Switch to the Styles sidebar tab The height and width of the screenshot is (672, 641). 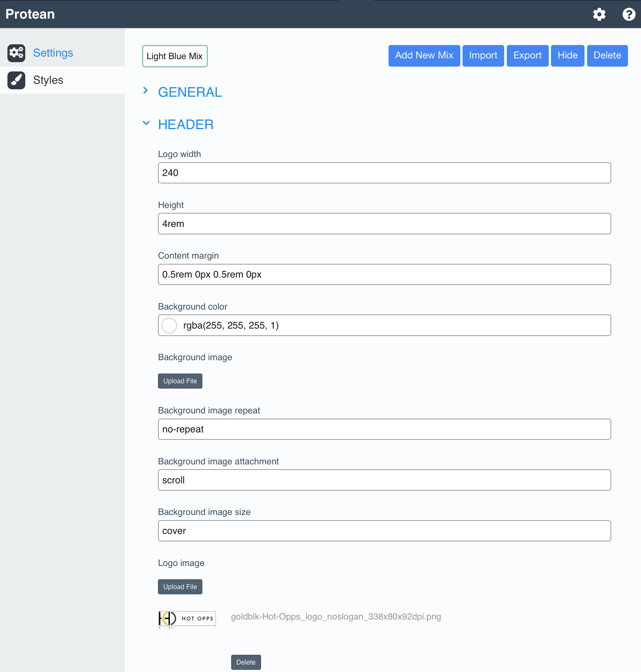point(48,80)
